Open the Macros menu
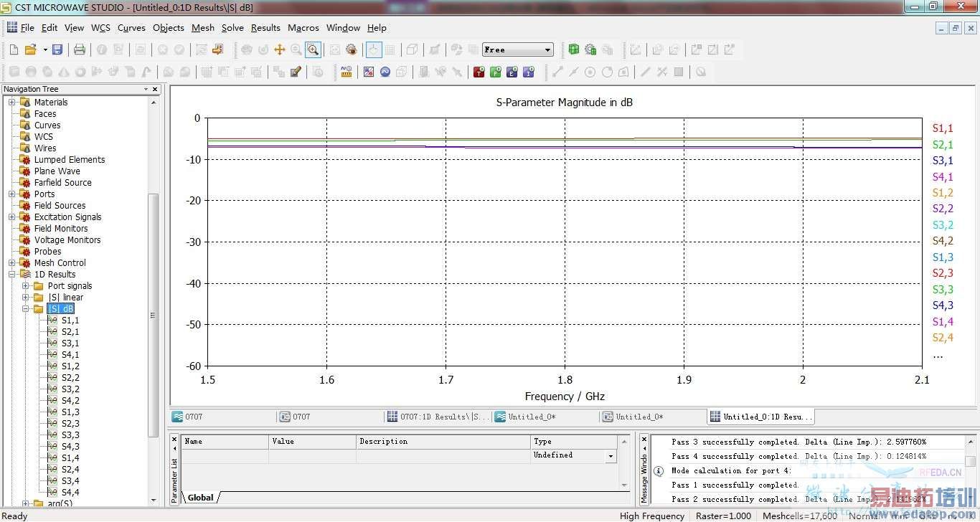 click(303, 28)
